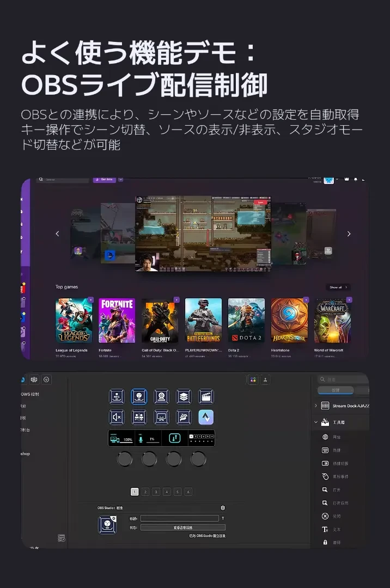Click the monitor volume 100% strip segment
The width and height of the screenshot is (390, 588).
point(121,438)
